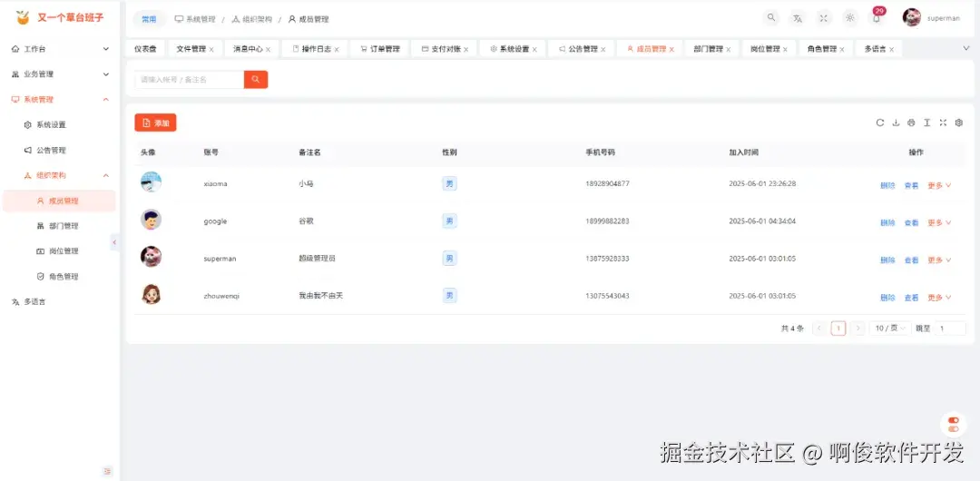Screen dimensions: 980x481
Task: Collapse the 组织架构 sidebar submenu
Action: (60, 175)
